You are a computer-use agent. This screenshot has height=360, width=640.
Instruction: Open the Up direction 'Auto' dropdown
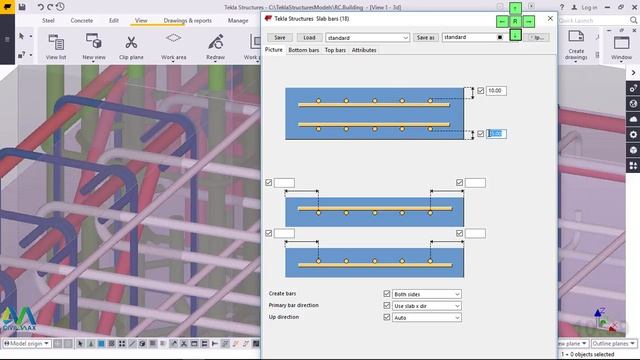427,317
